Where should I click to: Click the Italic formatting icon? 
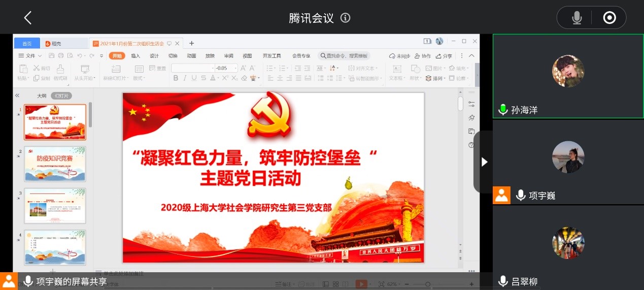(185, 78)
